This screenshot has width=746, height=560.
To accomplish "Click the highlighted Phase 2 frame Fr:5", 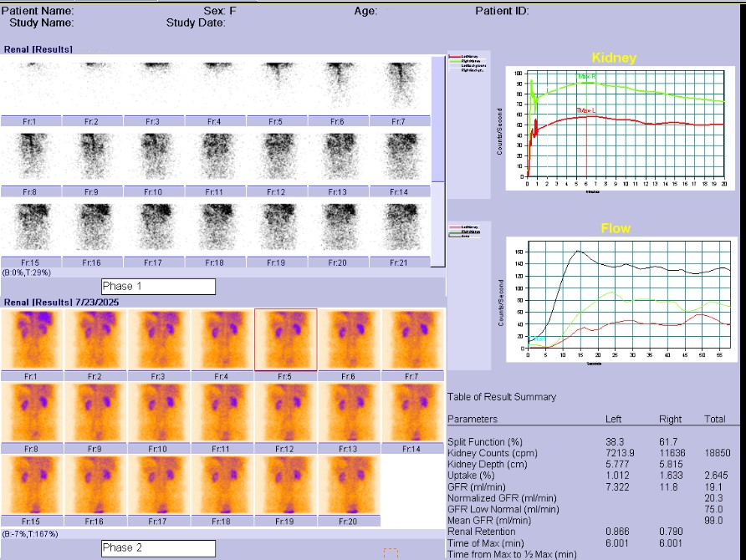I will [x=285, y=339].
